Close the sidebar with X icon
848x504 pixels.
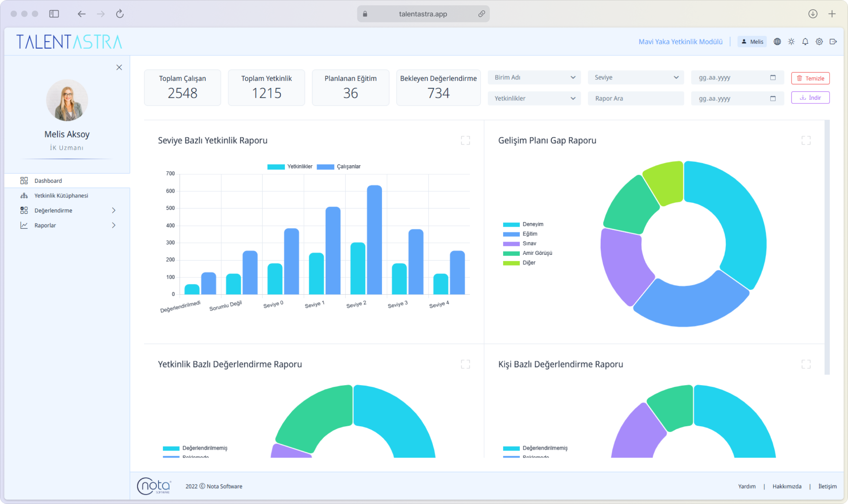point(119,68)
